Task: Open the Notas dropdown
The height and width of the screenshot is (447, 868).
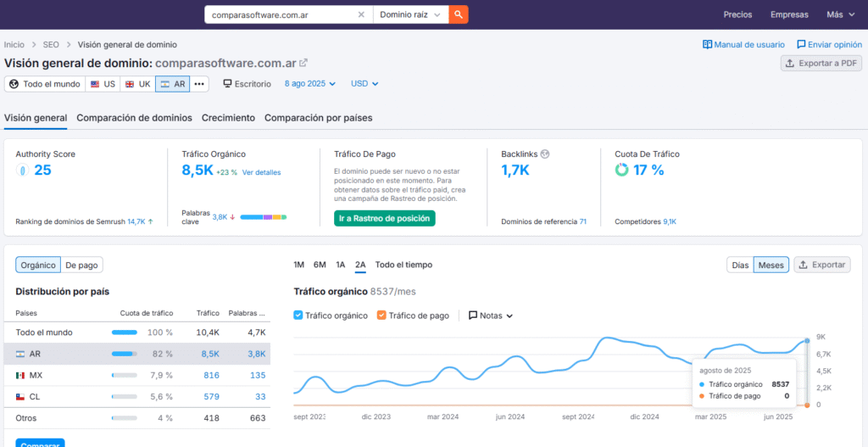Action: pyautogui.click(x=491, y=316)
